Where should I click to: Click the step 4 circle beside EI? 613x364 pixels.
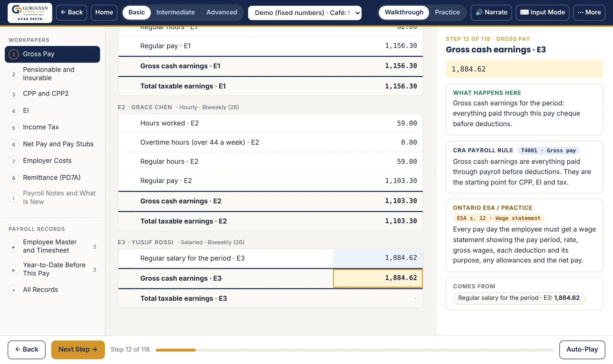click(x=13, y=111)
